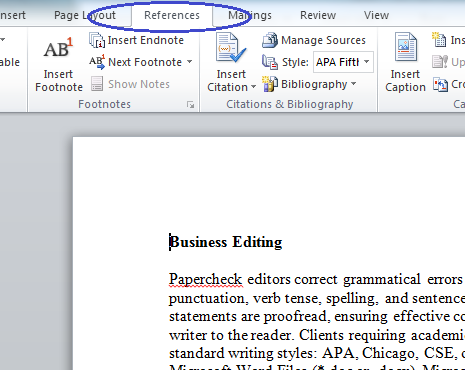465x370 pixels.
Task: Click the Insert Caption icon
Action: (406, 47)
